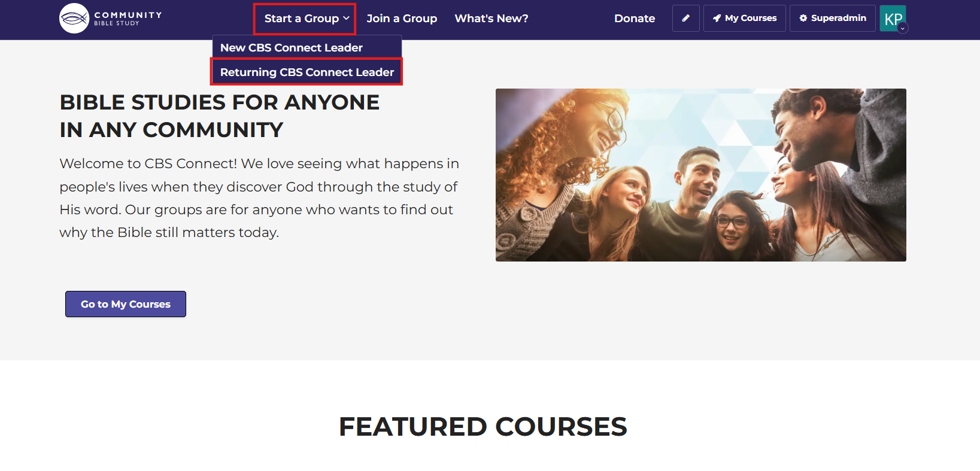The width and height of the screenshot is (980, 471).
Task: Click the Featured Courses heading
Action: click(x=483, y=427)
